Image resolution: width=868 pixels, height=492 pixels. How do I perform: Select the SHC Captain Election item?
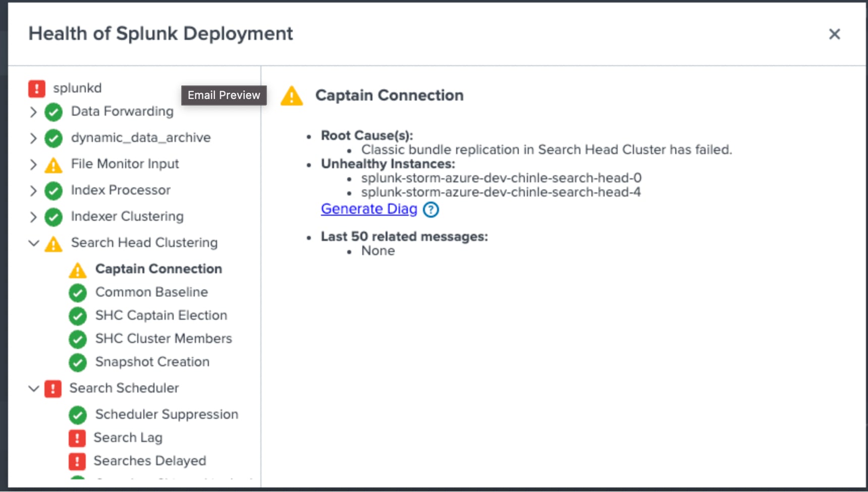point(161,315)
